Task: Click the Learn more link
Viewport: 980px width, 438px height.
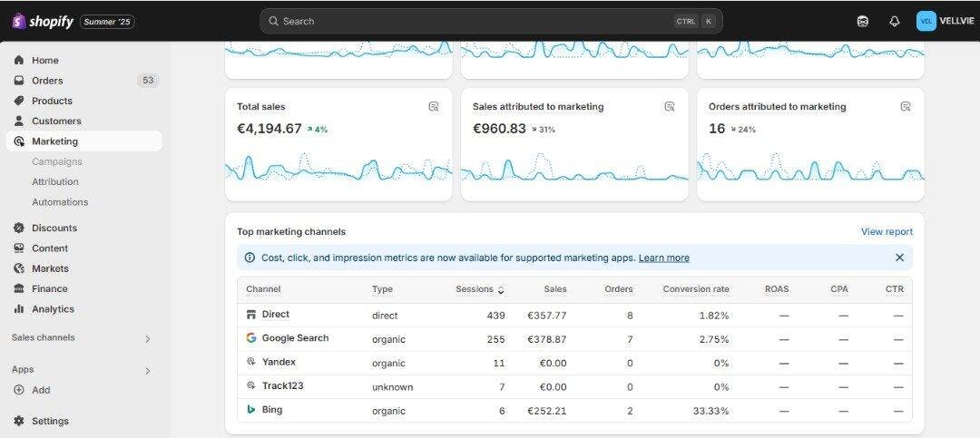Action: point(663,258)
